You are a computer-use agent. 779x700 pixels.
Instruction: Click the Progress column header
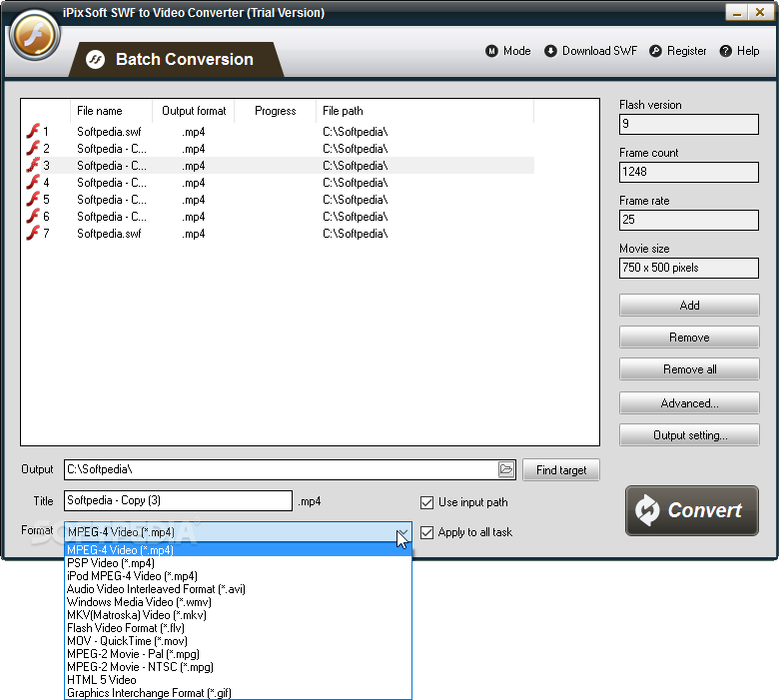click(276, 111)
